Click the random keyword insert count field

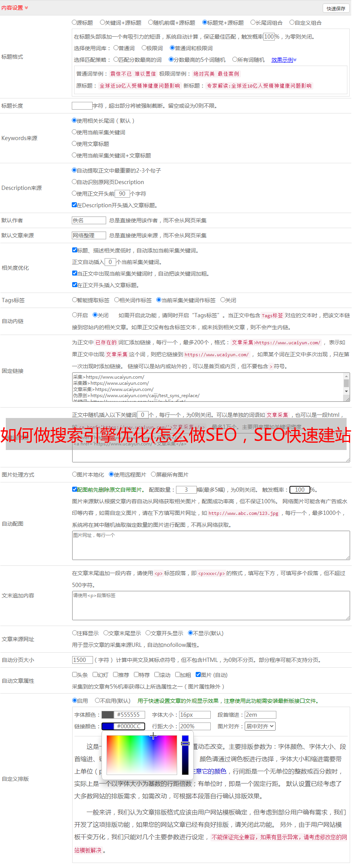pyautogui.click(x=143, y=415)
